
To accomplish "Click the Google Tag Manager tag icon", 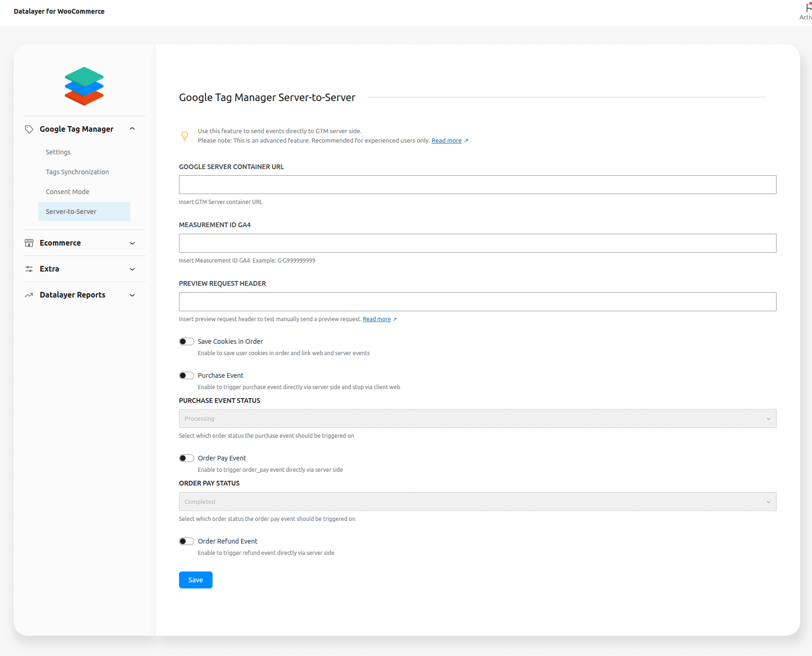I will click(29, 129).
